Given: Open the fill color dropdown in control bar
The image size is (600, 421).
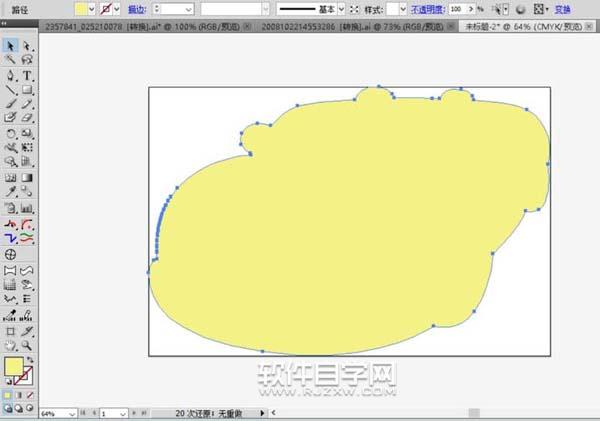Looking at the screenshot, I should 91,8.
